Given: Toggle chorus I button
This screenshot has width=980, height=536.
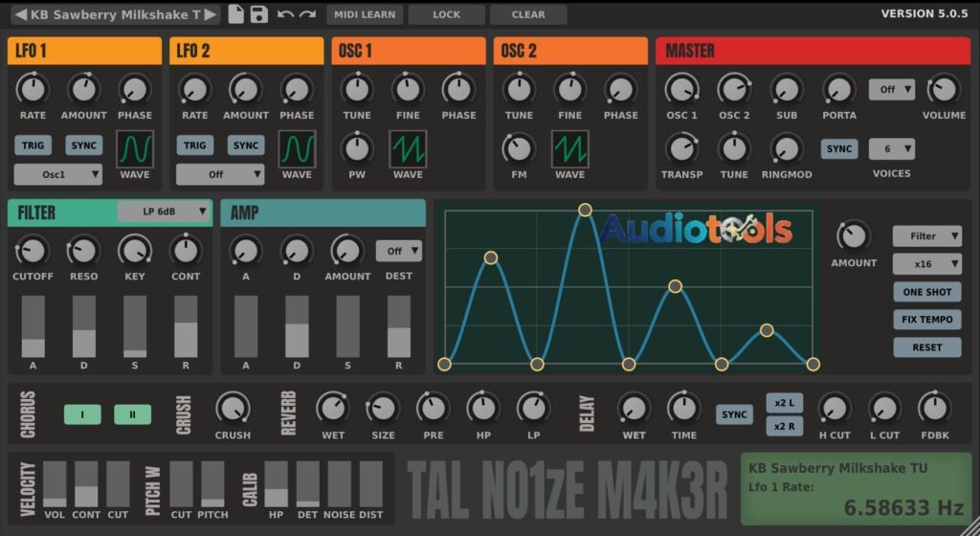Looking at the screenshot, I should (x=82, y=414).
